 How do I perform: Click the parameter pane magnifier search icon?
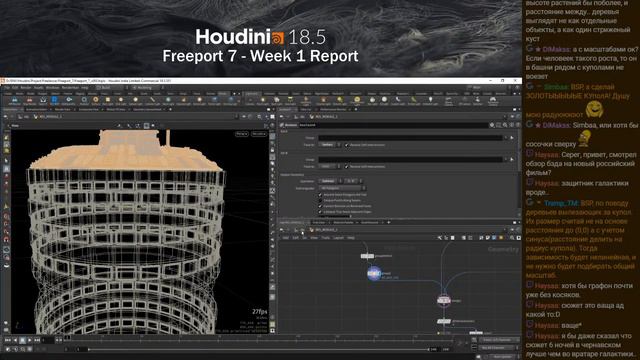click(x=505, y=125)
